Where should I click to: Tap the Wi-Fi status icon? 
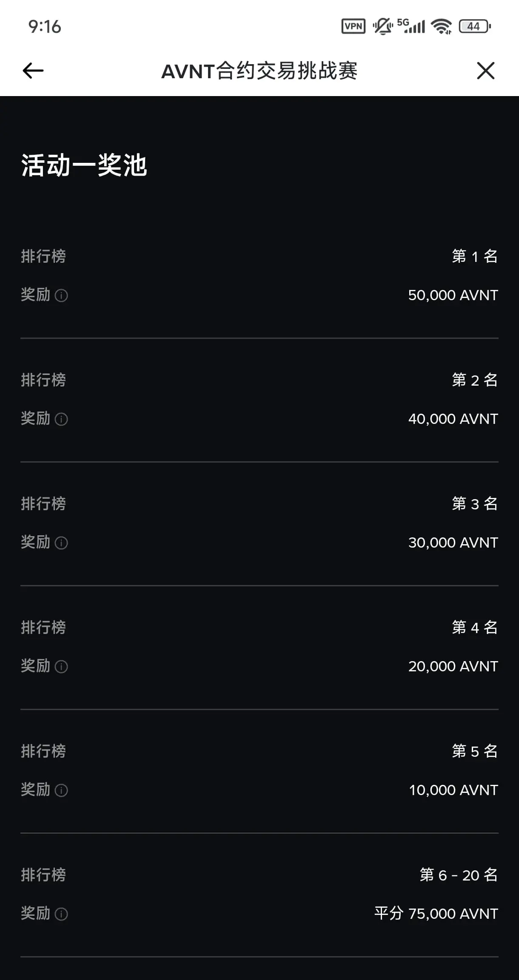click(x=441, y=26)
